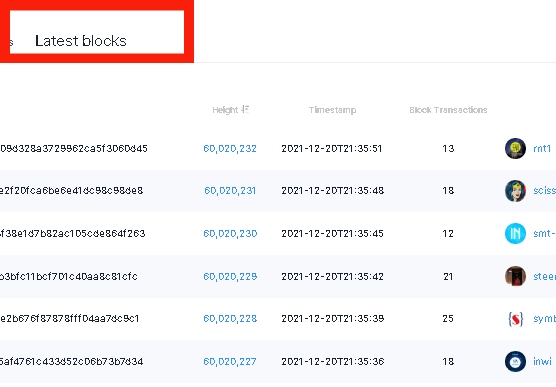The height and width of the screenshot is (387, 556).
Task: Click the transaction count 12
Action: pyautogui.click(x=448, y=233)
